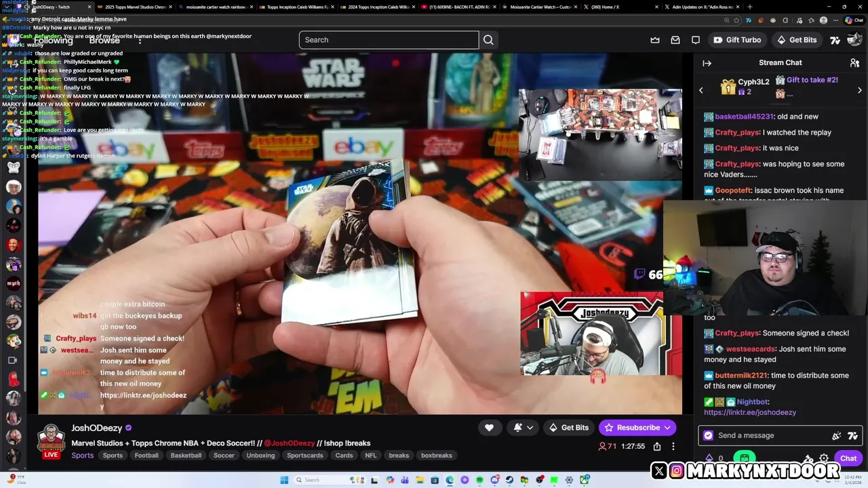Viewport: 868px width, 488px height.
Task: Open the top navigation three-dot menu
Action: click(140, 40)
